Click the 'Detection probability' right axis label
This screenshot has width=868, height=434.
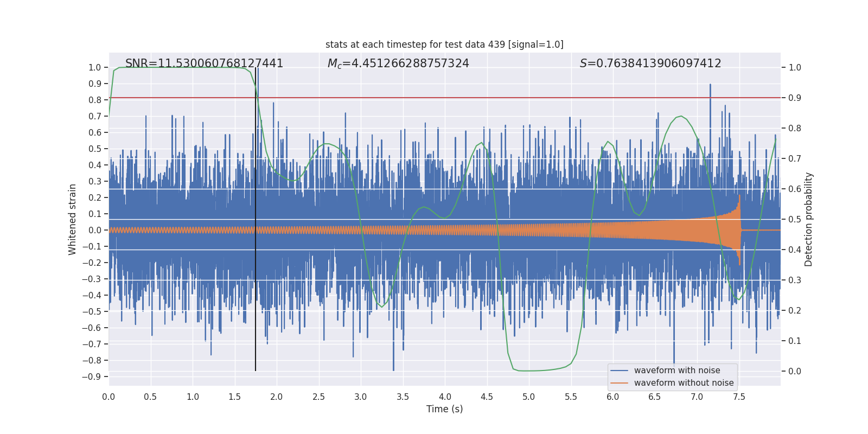pos(809,219)
